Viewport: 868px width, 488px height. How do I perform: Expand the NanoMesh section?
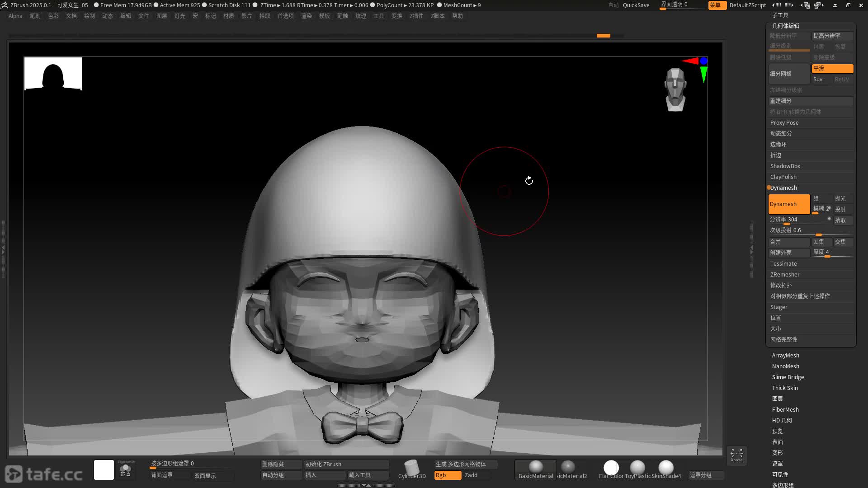[x=785, y=366]
